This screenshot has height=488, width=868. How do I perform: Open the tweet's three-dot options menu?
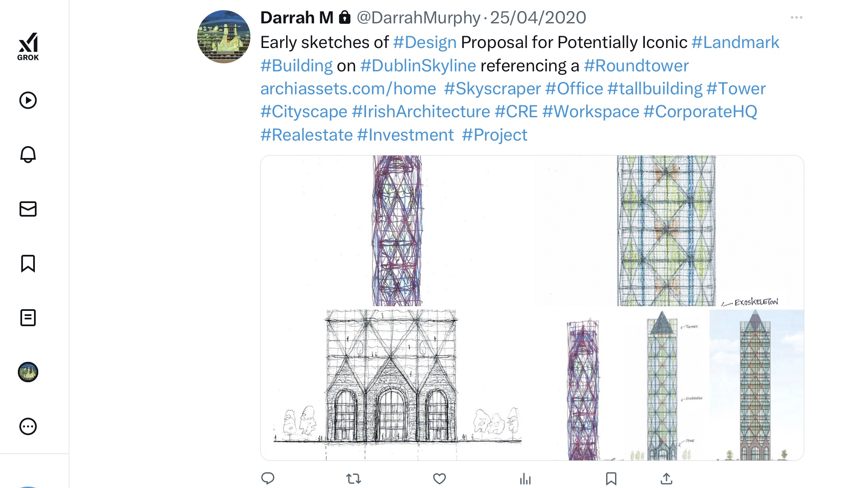tap(796, 17)
